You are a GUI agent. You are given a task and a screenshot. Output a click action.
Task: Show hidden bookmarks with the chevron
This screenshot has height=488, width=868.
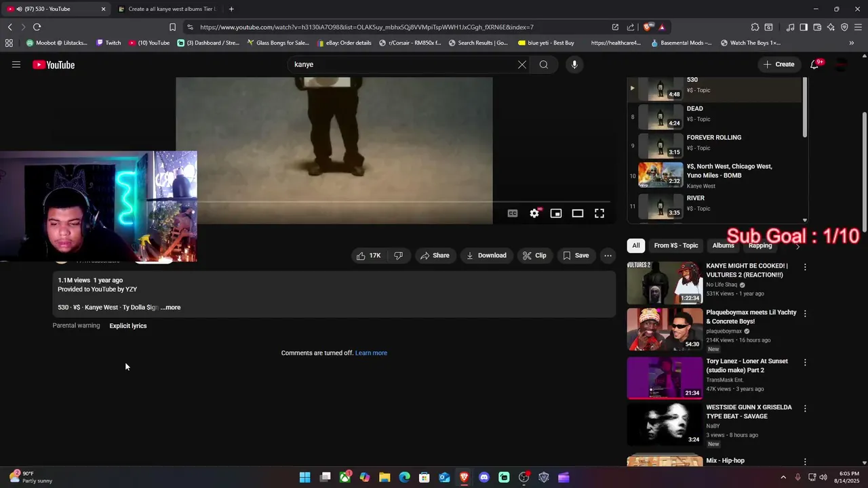(x=852, y=43)
